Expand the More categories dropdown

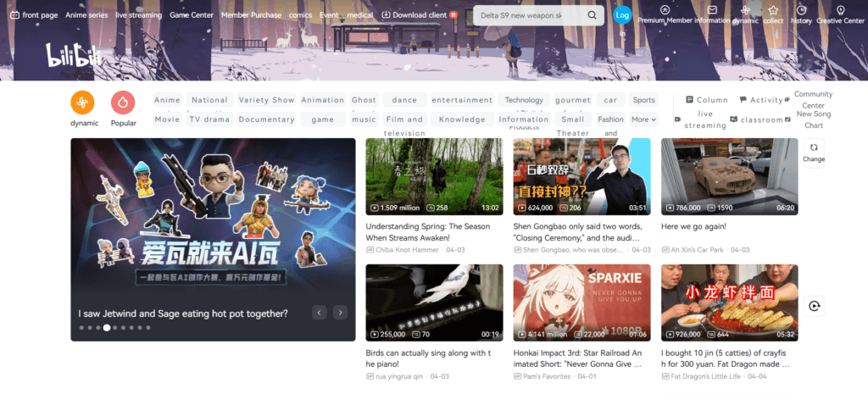point(644,119)
